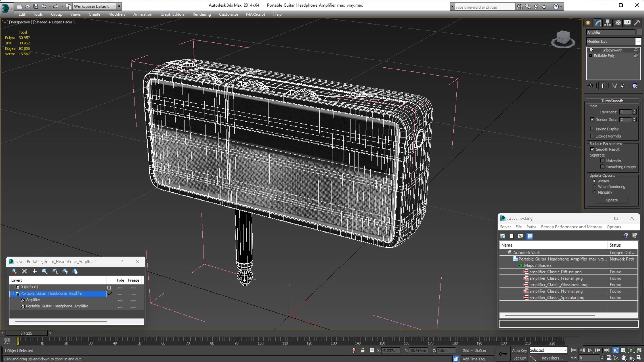Click the Perspective viewport label

[x=20, y=22]
